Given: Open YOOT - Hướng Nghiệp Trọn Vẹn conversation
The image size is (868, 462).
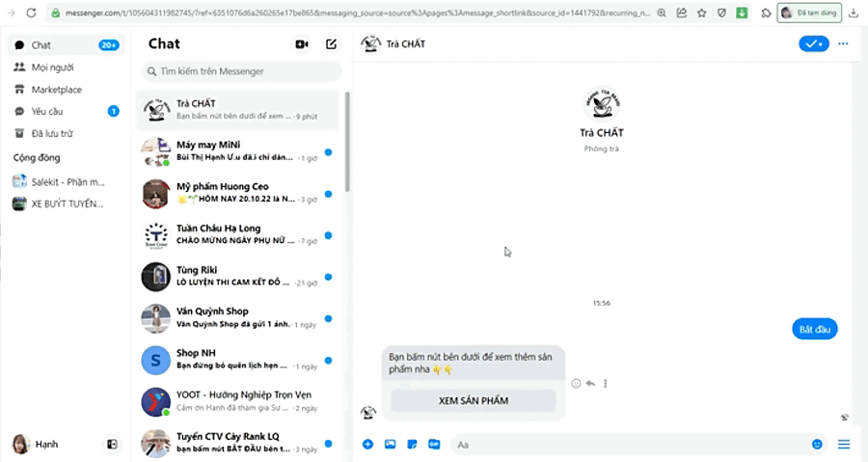Looking at the screenshot, I should click(x=237, y=401).
